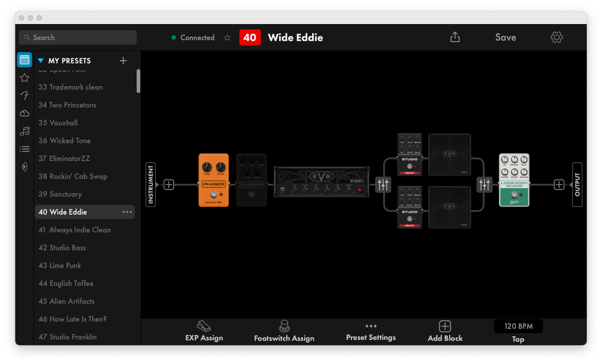Open the left signal splitter mixer sliders

pos(383,184)
